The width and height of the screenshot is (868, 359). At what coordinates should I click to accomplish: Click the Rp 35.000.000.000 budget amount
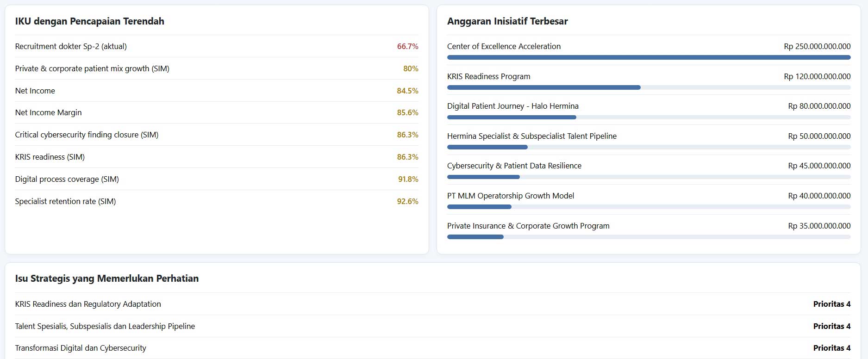(x=819, y=226)
